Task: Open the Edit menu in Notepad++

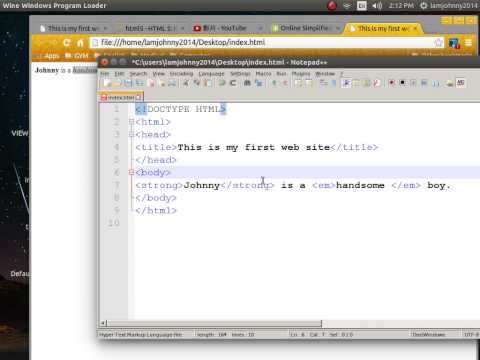Action: [119, 74]
